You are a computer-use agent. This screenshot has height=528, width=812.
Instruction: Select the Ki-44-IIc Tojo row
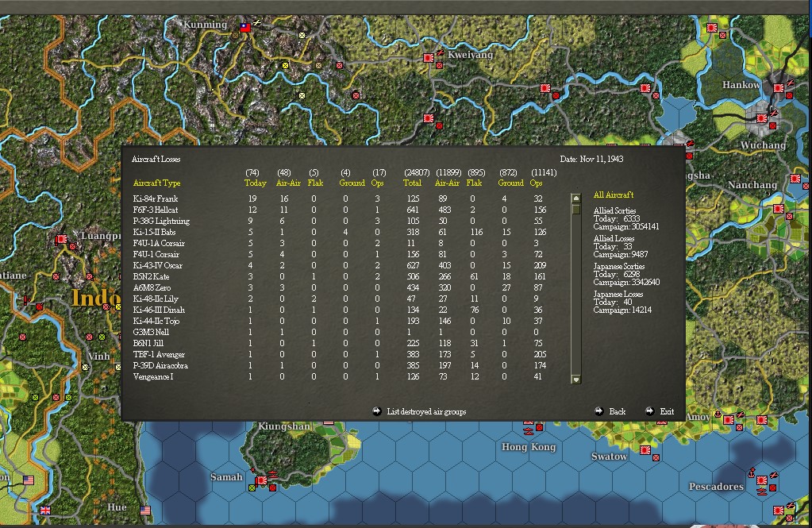pyautogui.click(x=339, y=322)
